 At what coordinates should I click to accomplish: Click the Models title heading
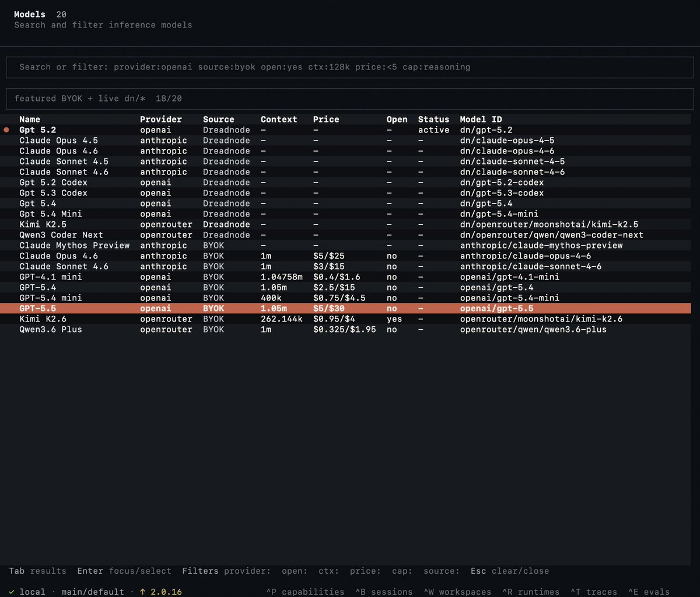30,14
